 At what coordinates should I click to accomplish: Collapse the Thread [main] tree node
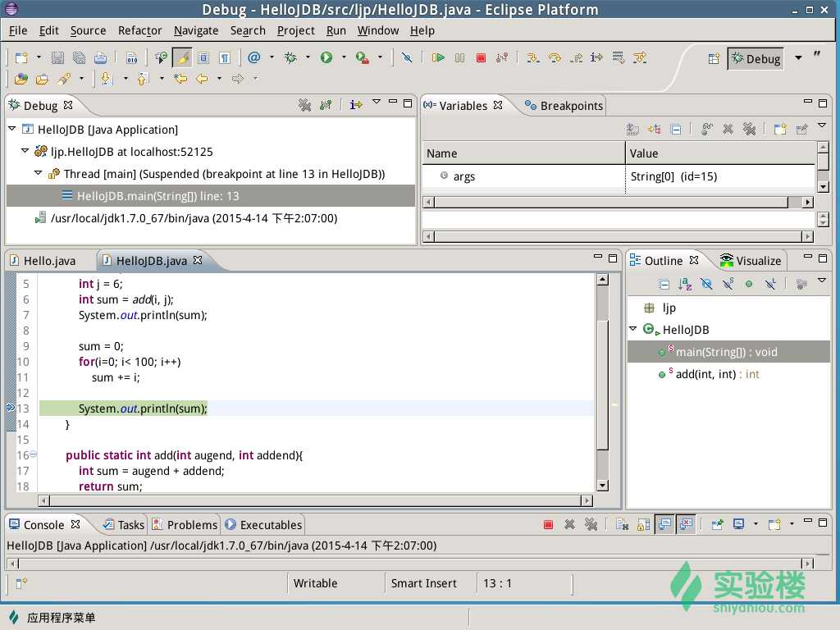pyautogui.click(x=38, y=174)
